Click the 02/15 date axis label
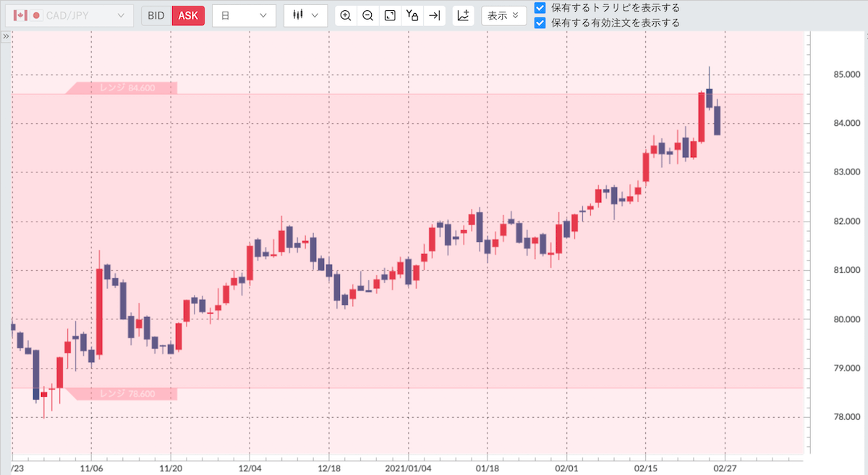Viewport: 868px width, 475px height. pos(644,468)
